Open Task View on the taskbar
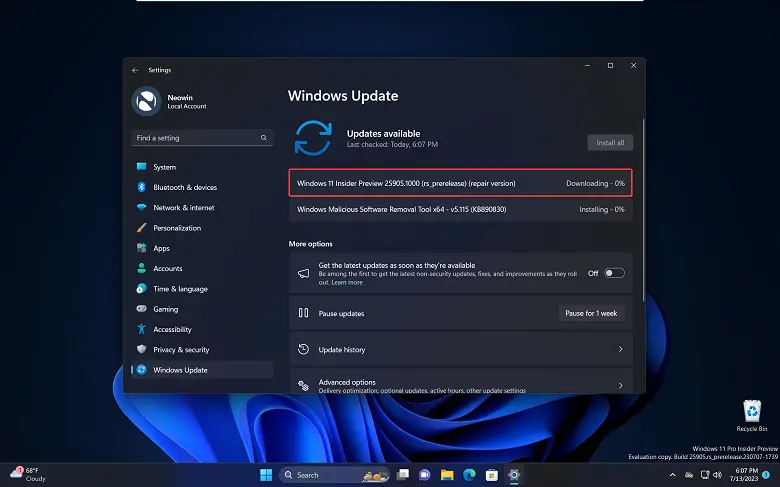This screenshot has width=780, height=487. pyautogui.click(x=402, y=475)
